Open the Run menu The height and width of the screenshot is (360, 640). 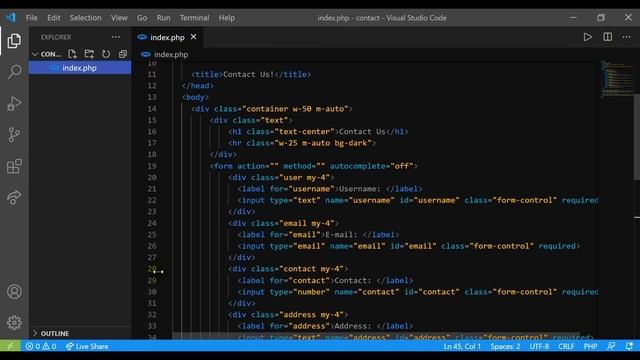point(163,18)
